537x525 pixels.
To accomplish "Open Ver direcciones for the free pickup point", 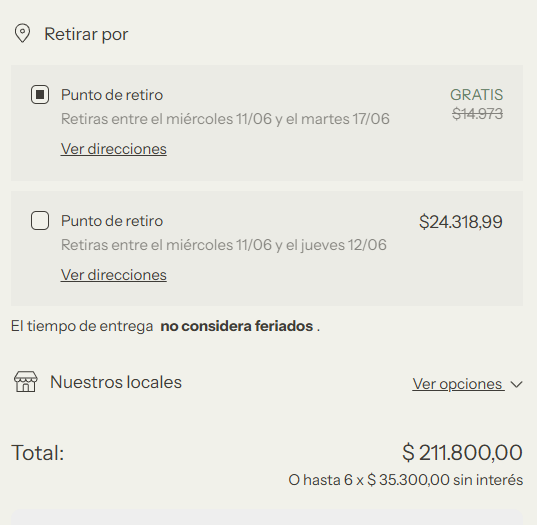I will [114, 149].
